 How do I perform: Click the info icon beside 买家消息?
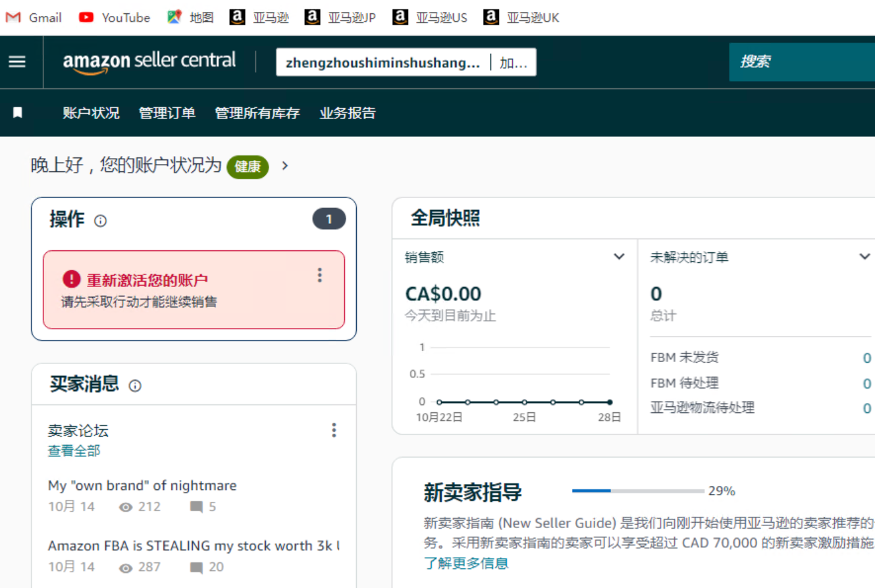coord(135,386)
